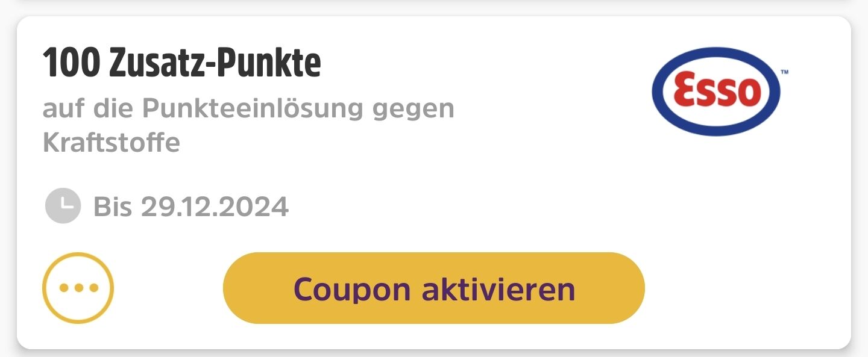This screenshot has height=357, width=868.
Task: Click the word 'Coupon' on the yellow button
Action: [x=352, y=289]
